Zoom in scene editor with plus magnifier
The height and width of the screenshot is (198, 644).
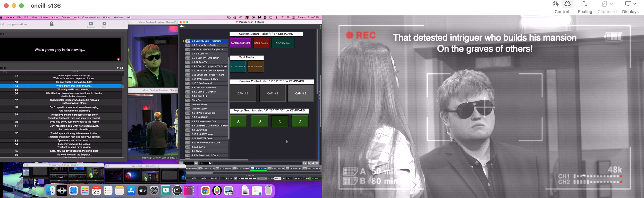click(x=317, y=163)
